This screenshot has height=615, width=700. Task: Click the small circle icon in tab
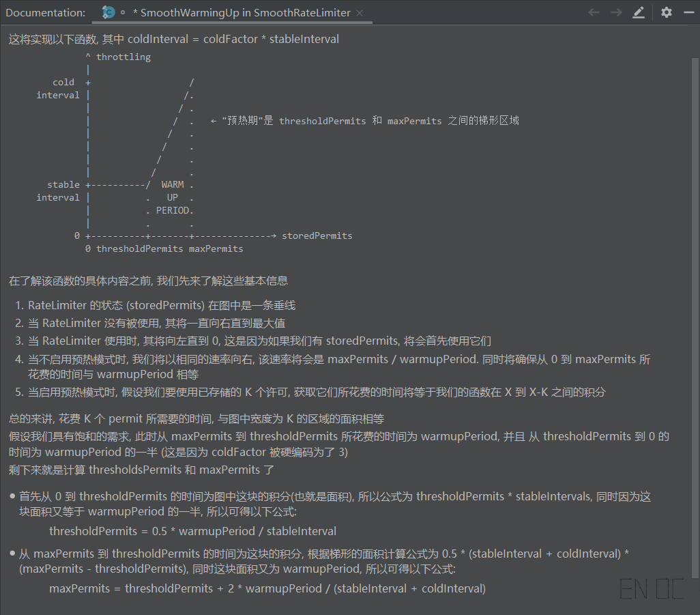(x=123, y=13)
